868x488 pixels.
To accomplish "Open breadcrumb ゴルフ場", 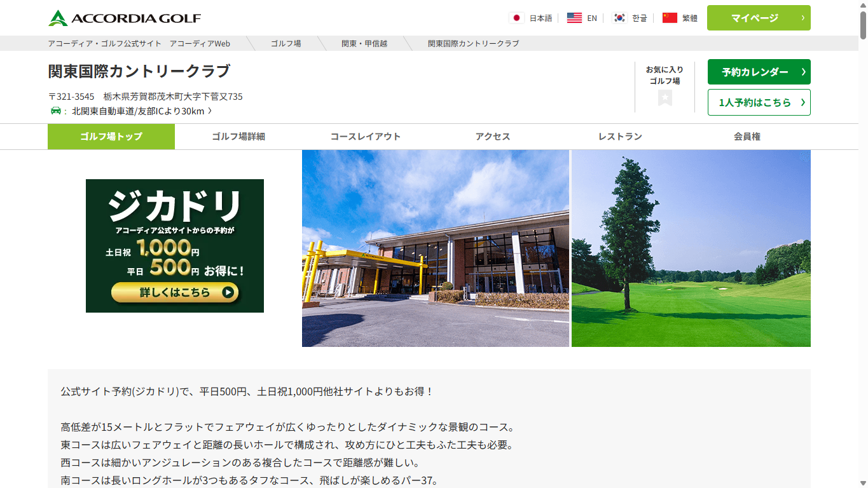I will click(286, 43).
